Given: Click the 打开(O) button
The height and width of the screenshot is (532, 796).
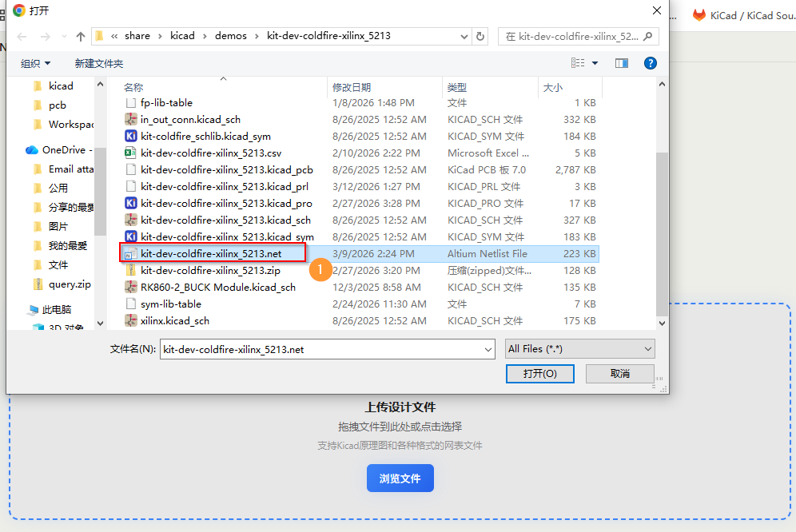Looking at the screenshot, I should [x=539, y=373].
